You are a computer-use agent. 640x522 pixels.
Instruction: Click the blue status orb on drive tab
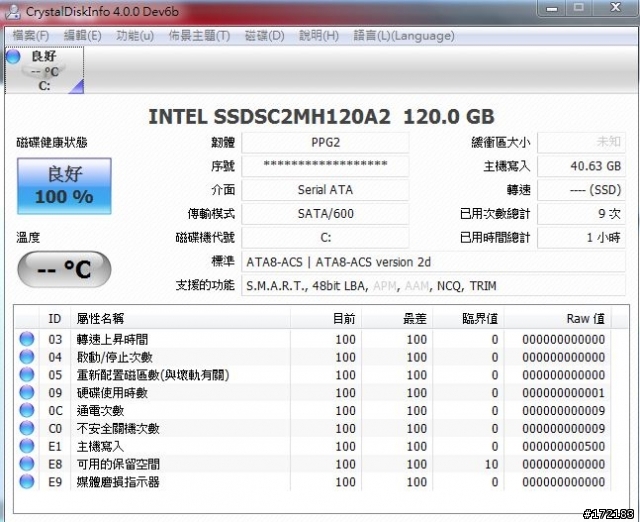(13, 57)
